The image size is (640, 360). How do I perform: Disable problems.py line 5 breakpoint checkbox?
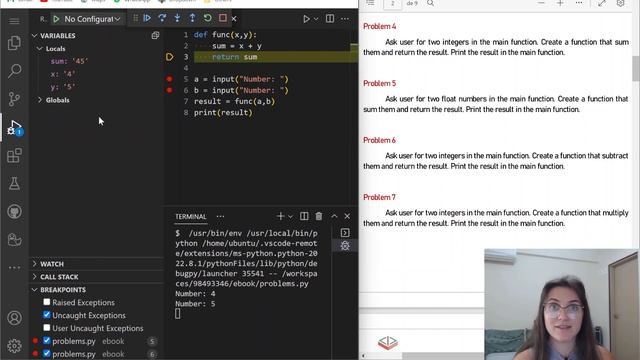(x=47, y=340)
